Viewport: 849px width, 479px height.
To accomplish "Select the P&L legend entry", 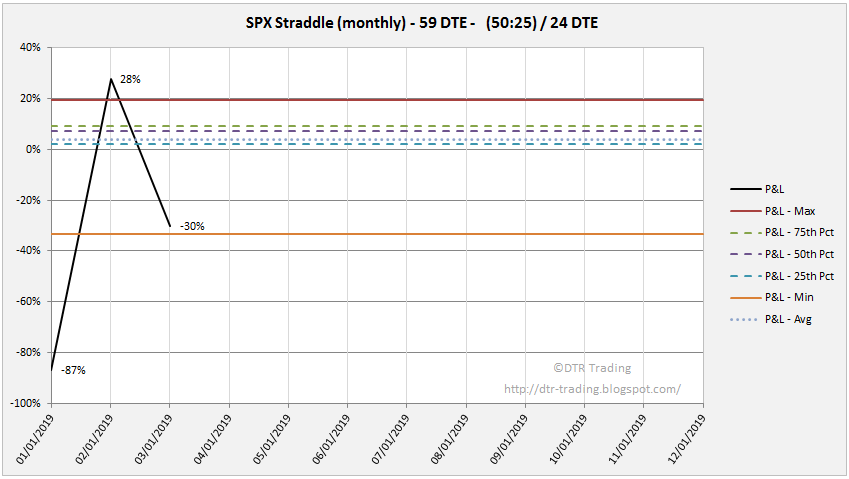I will pyautogui.click(x=757, y=189).
